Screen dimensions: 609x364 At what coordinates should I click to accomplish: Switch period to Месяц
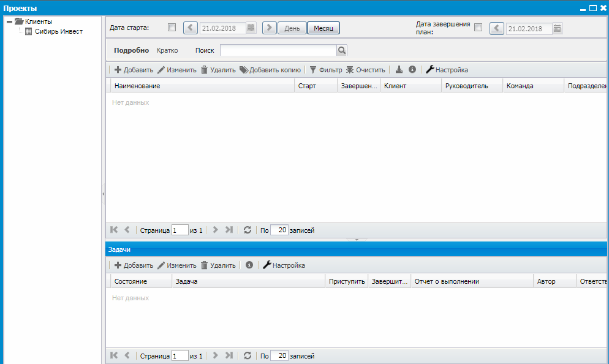(x=323, y=28)
